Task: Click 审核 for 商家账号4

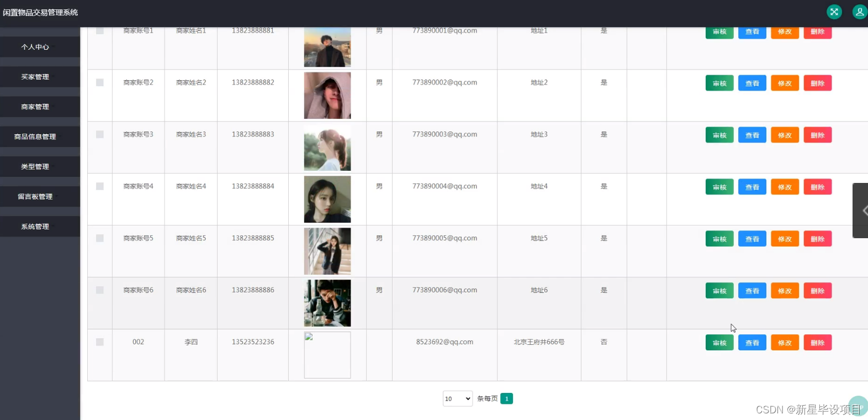Action: click(x=719, y=187)
